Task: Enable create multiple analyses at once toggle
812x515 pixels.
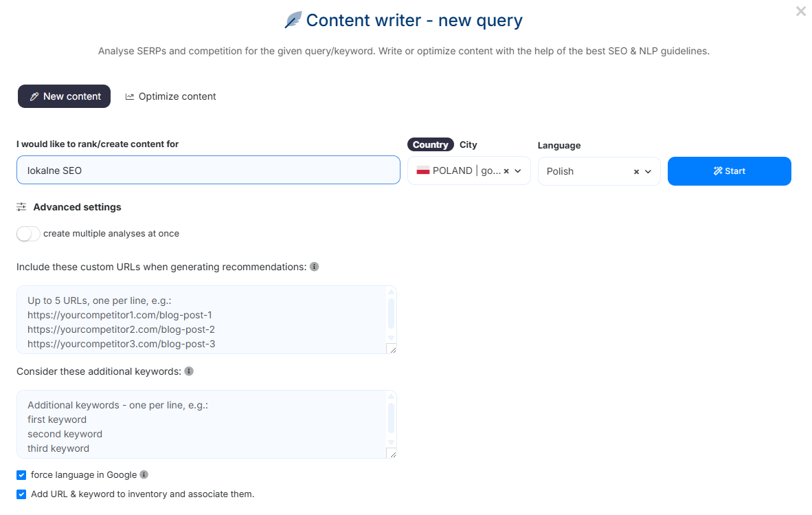Action: (28, 234)
